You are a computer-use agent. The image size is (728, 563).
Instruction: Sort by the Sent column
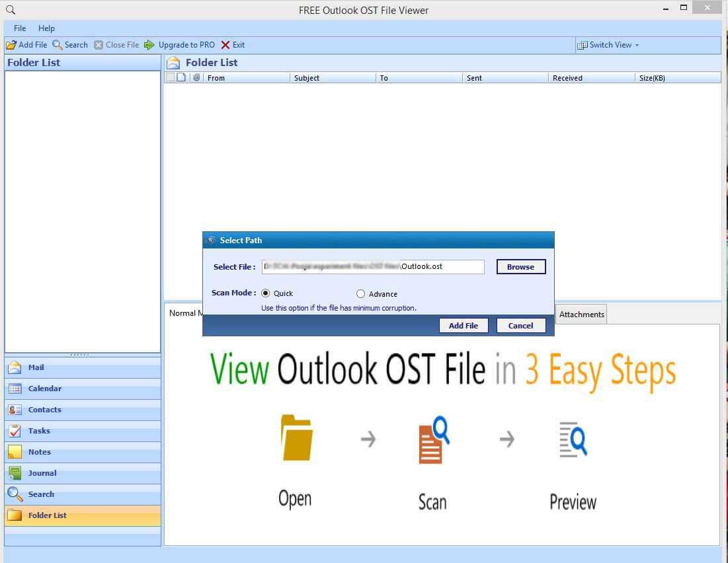[x=506, y=78]
